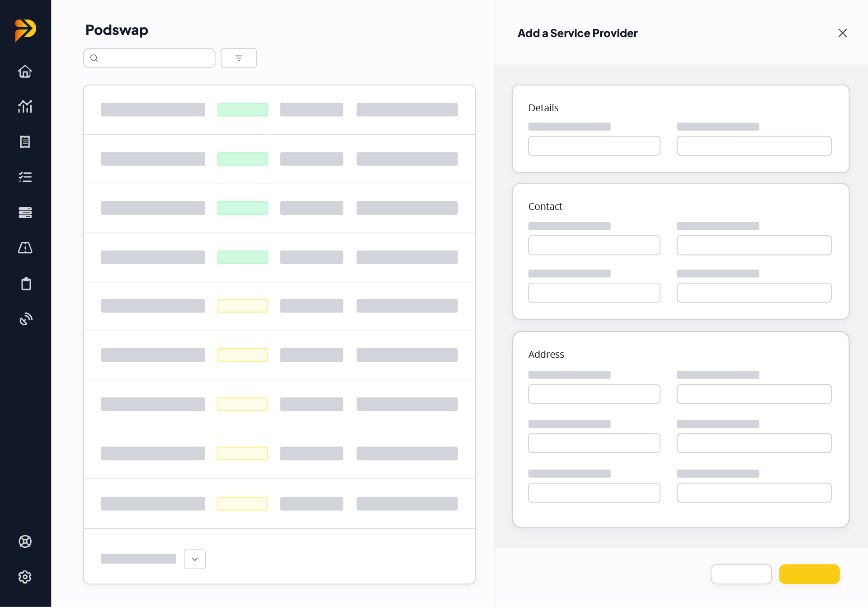Click the yellow submit button
Screen dimensions: 868x607
(x=809, y=574)
